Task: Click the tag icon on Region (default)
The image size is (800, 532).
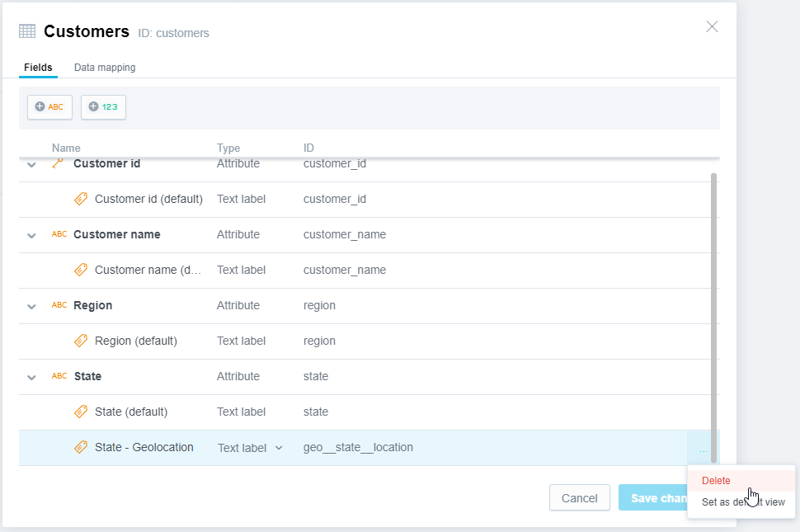Action: [x=81, y=341]
